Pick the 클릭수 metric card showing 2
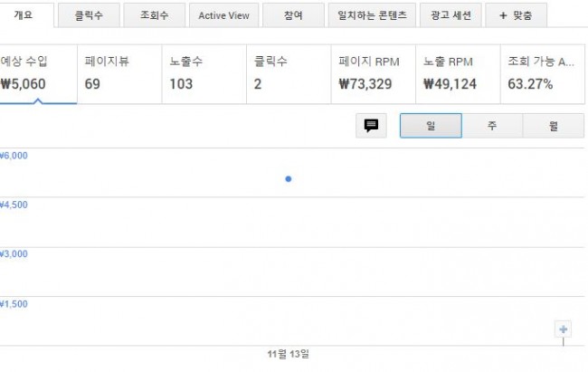This screenshot has width=588, height=372. click(289, 72)
